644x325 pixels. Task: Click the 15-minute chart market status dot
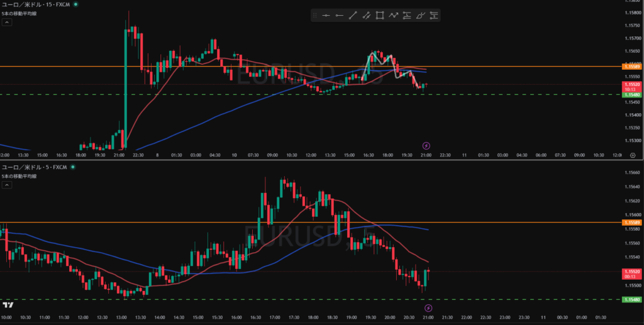[76, 4]
